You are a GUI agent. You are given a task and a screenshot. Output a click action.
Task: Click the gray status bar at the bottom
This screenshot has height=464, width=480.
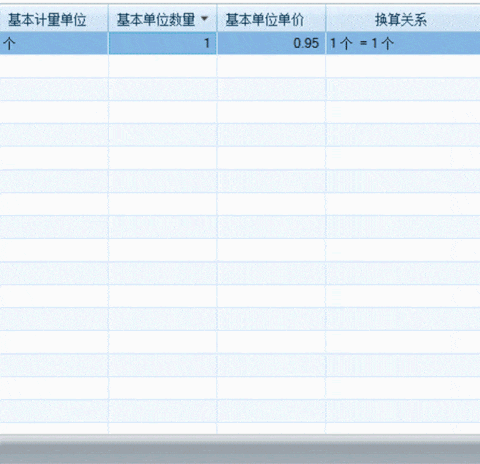coord(240,449)
